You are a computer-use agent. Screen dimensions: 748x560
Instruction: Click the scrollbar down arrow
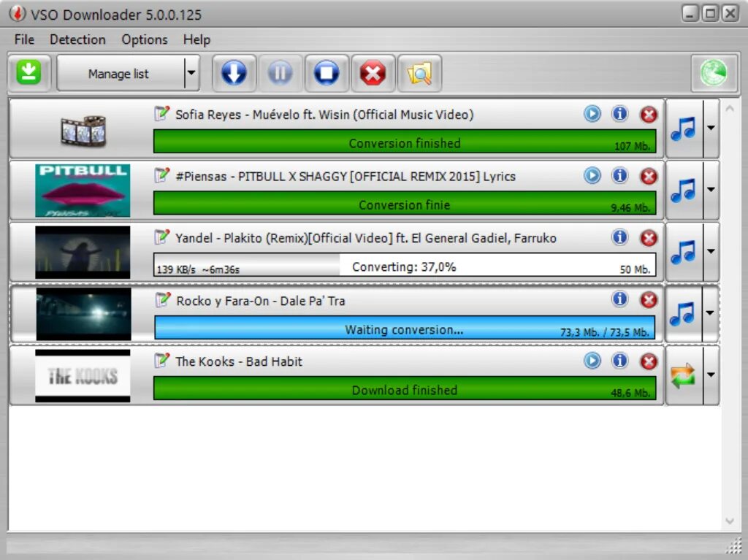(730, 521)
